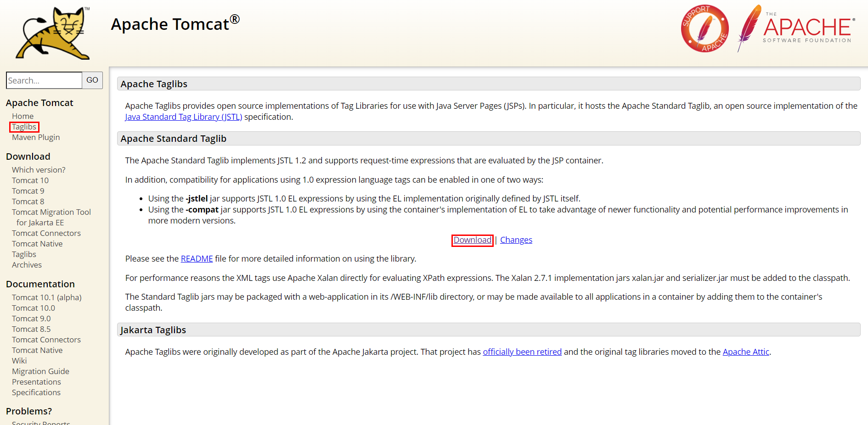Open the Presentations link
Screen dimensions: 868x425
point(36,382)
